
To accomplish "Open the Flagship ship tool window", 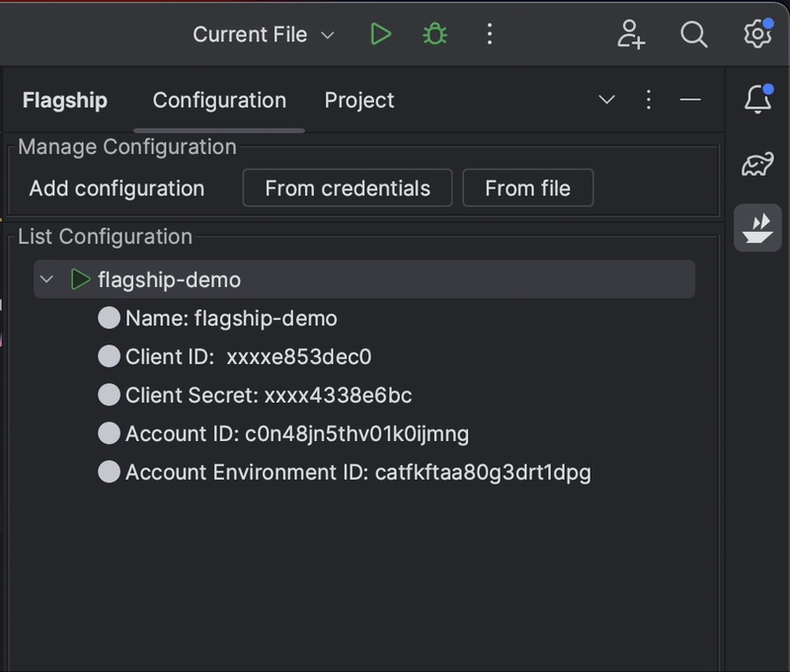I will [x=757, y=228].
